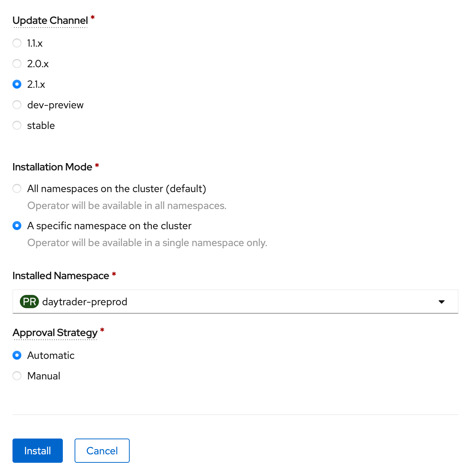Set approval strategy to Automatic
The image size is (471, 476).
(17, 355)
